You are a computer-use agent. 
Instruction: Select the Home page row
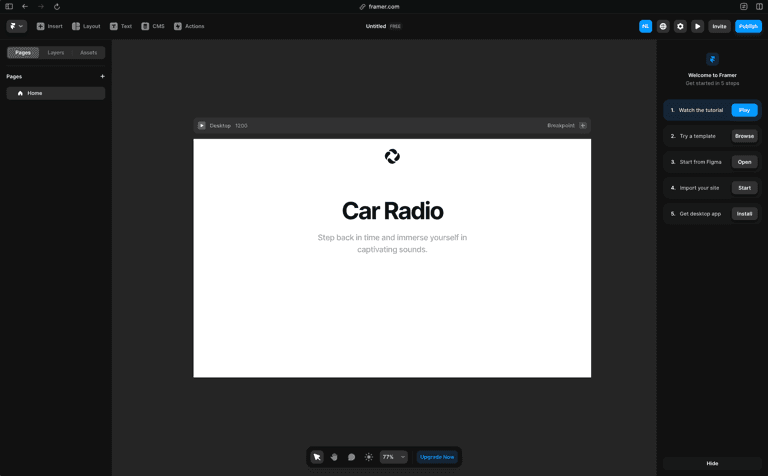coord(56,93)
